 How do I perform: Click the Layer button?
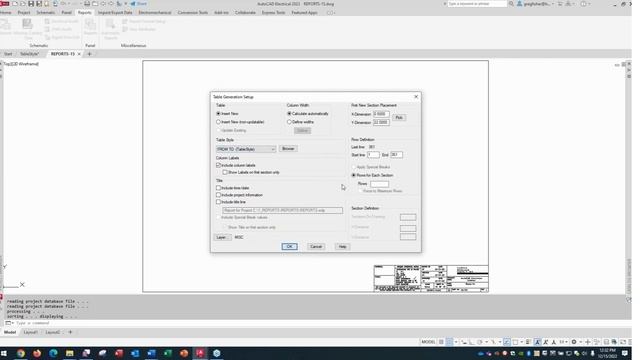[222, 237]
